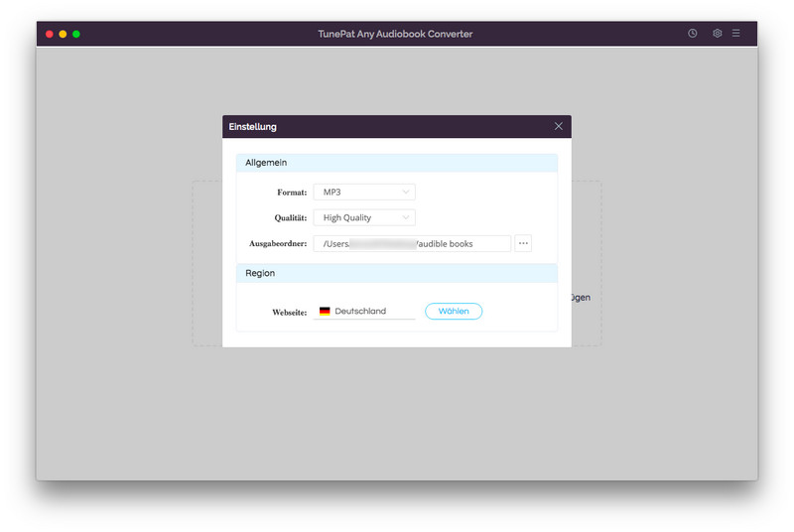Click the German flag icon
The image size is (794, 532).
click(x=325, y=311)
